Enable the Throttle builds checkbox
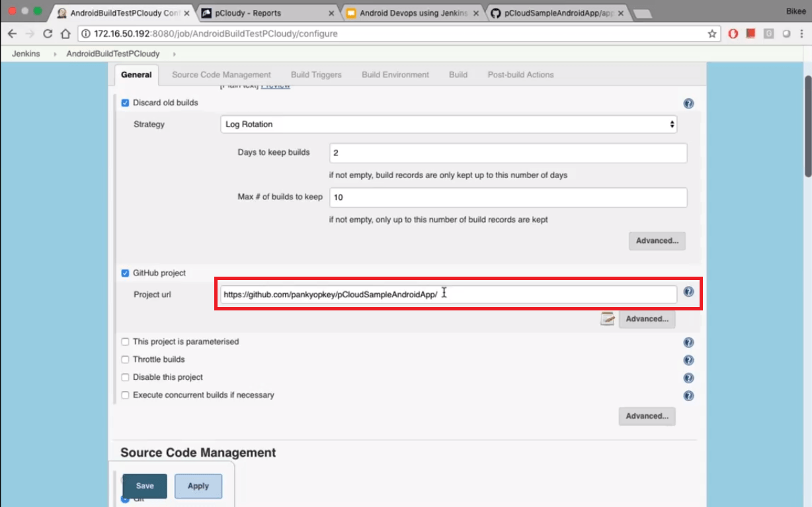The height and width of the screenshot is (507, 812). (125, 360)
